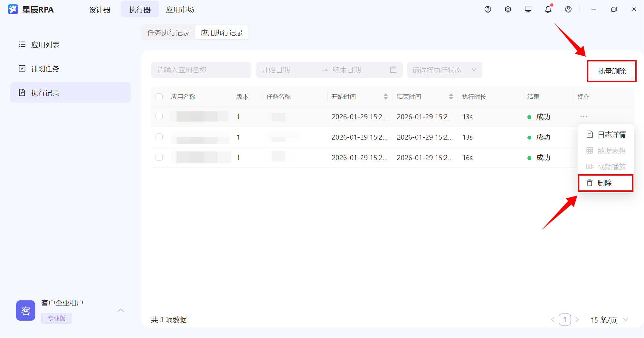Click the 请输入应用名称 search field
This screenshot has width=644, height=338.
click(201, 70)
